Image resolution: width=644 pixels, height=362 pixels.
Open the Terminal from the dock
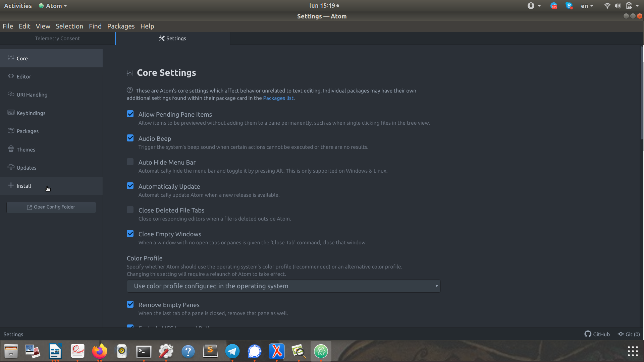(144, 351)
